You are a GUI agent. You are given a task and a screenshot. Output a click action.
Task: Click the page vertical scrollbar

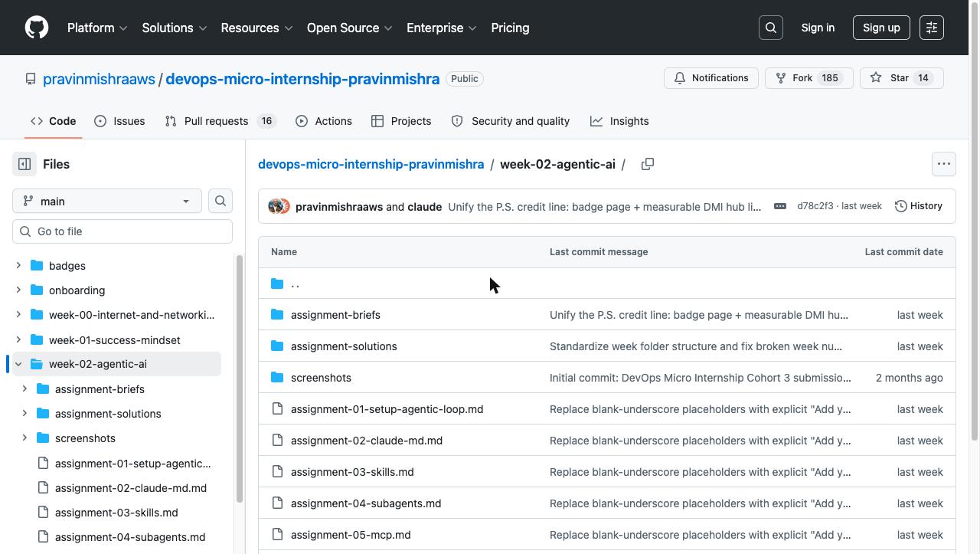(x=974, y=221)
